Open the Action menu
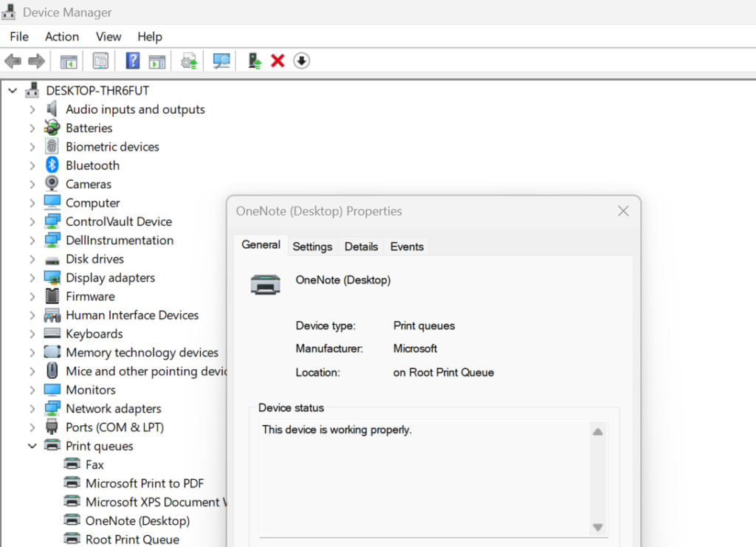 click(61, 36)
